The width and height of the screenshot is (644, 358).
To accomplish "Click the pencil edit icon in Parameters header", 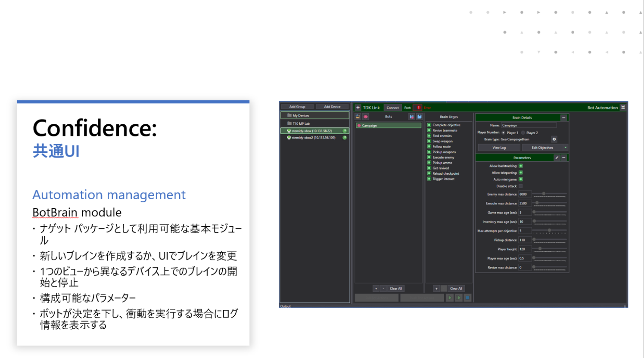I will (x=557, y=158).
